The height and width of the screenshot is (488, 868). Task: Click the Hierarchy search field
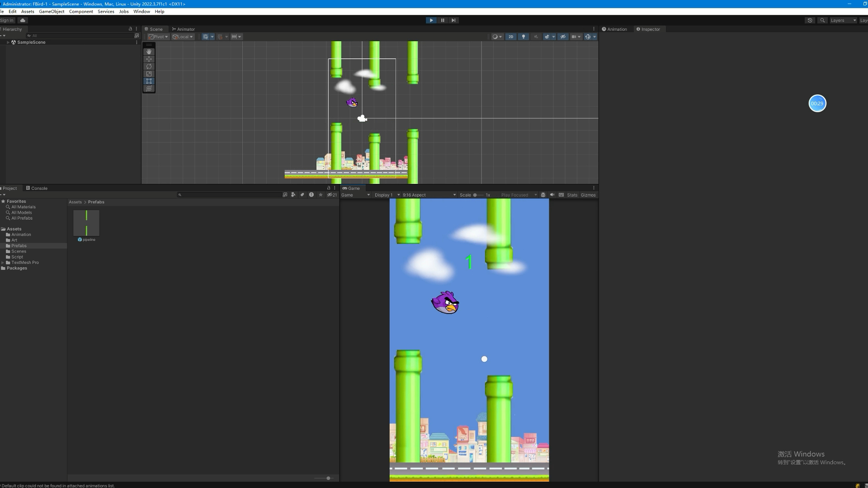coord(79,36)
